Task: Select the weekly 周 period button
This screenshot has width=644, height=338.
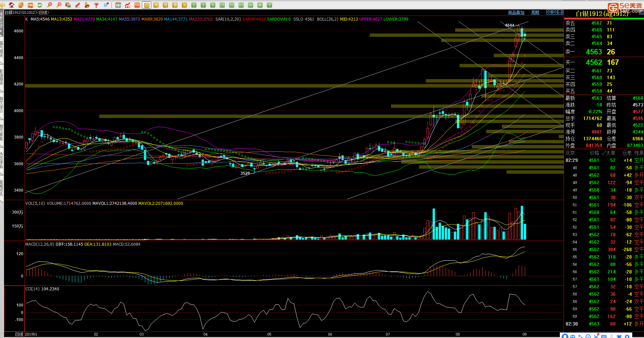Action: (156, 5)
